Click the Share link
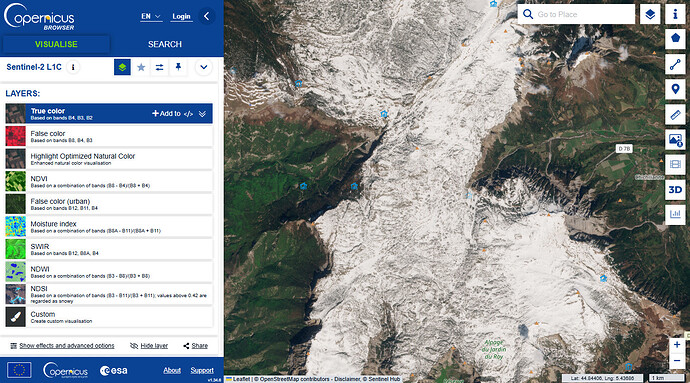The width and height of the screenshot is (690, 383). point(196,346)
